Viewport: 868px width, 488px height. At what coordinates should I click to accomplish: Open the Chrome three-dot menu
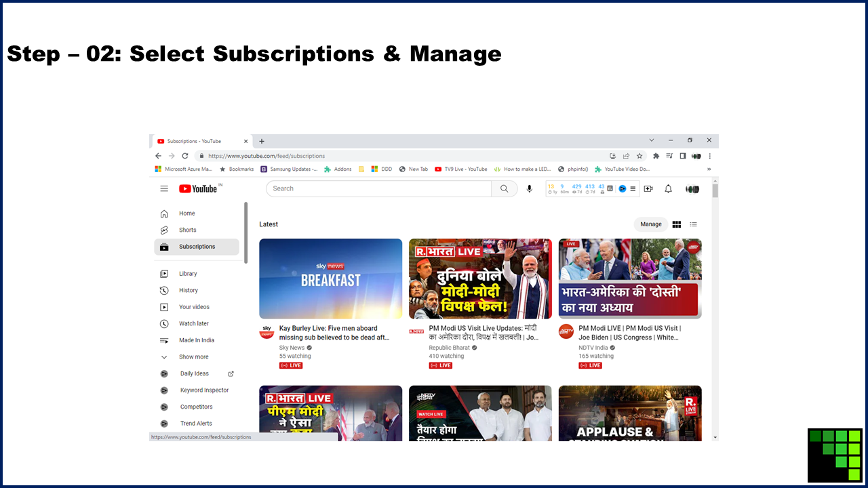710,156
